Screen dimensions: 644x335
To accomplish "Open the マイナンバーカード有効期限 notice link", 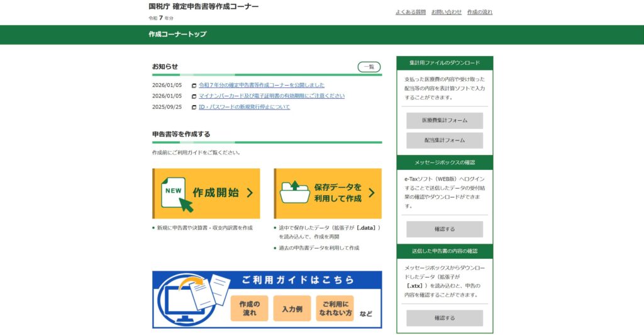I will click(272, 96).
